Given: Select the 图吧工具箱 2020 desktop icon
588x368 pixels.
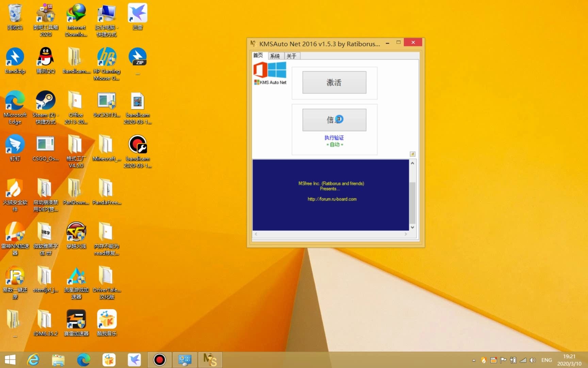Looking at the screenshot, I should (46, 20).
